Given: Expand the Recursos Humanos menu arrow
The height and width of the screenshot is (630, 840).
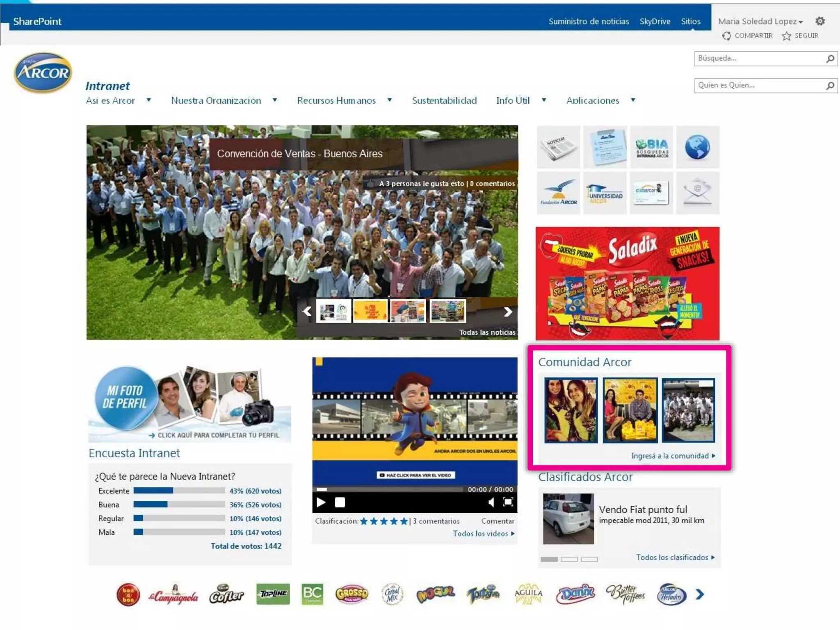Looking at the screenshot, I should tap(390, 100).
